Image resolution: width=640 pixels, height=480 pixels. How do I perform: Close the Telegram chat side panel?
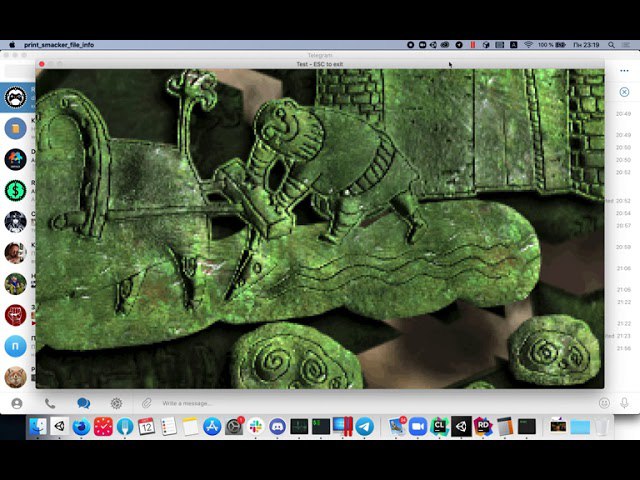[x=624, y=92]
